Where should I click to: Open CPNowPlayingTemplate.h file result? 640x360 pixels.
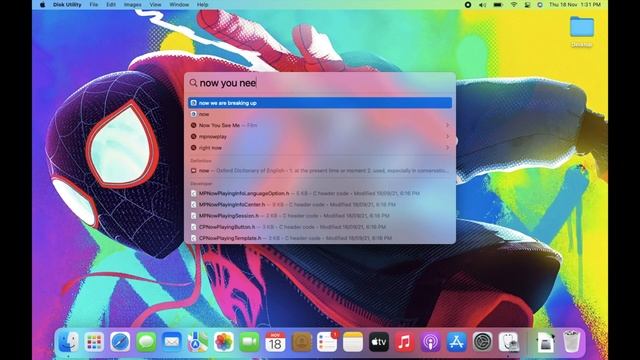click(x=320, y=238)
